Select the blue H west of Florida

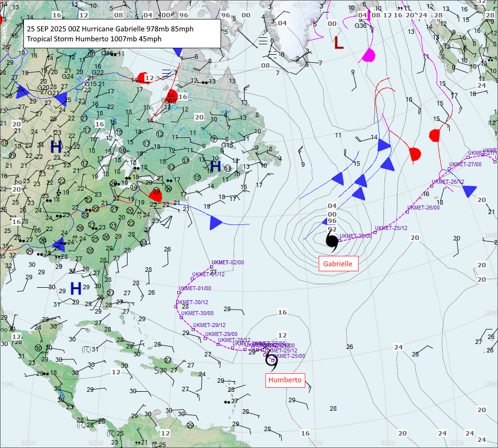tap(76, 288)
